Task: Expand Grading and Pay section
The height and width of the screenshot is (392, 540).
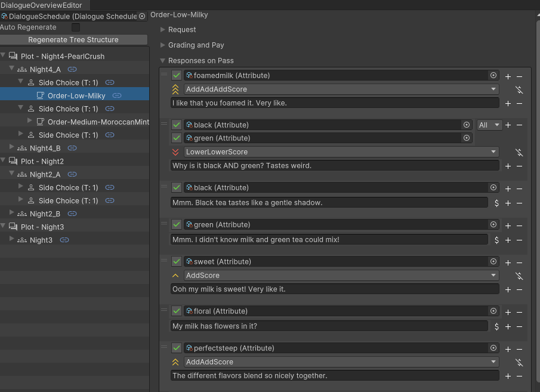Action: pyautogui.click(x=162, y=45)
